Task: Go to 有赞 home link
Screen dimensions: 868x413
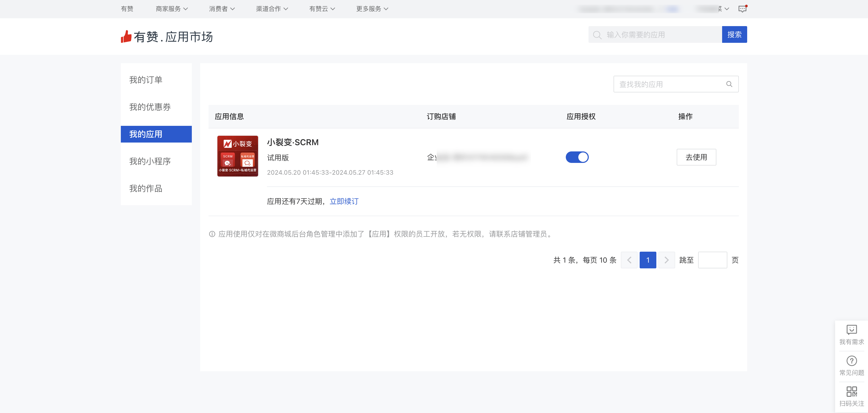Action: (x=127, y=9)
